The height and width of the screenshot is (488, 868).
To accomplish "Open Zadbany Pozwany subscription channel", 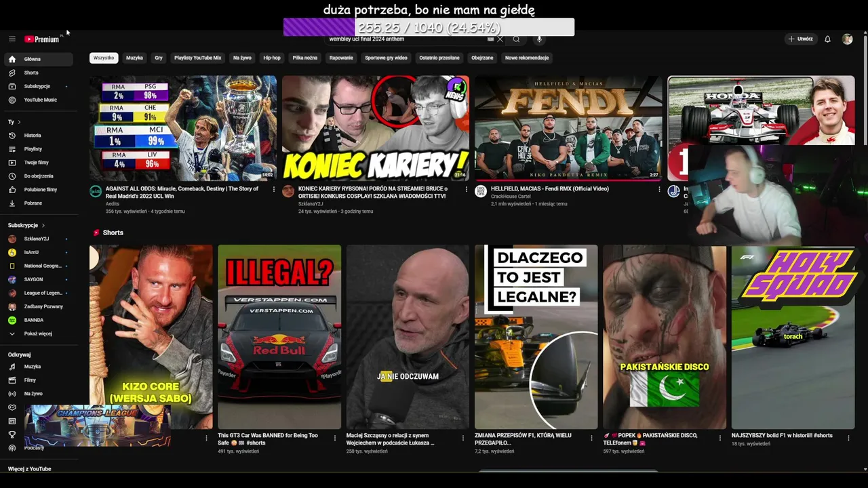I will [40, 306].
